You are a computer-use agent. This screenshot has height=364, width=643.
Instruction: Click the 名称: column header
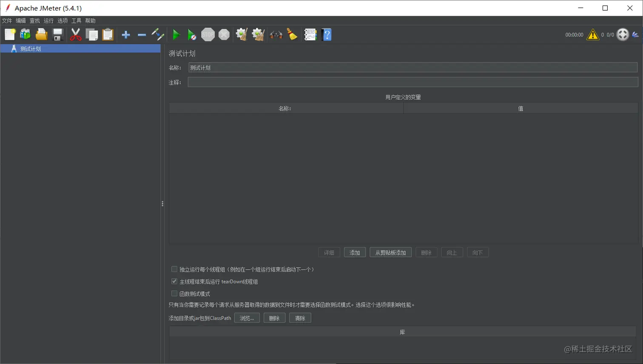[286, 108]
